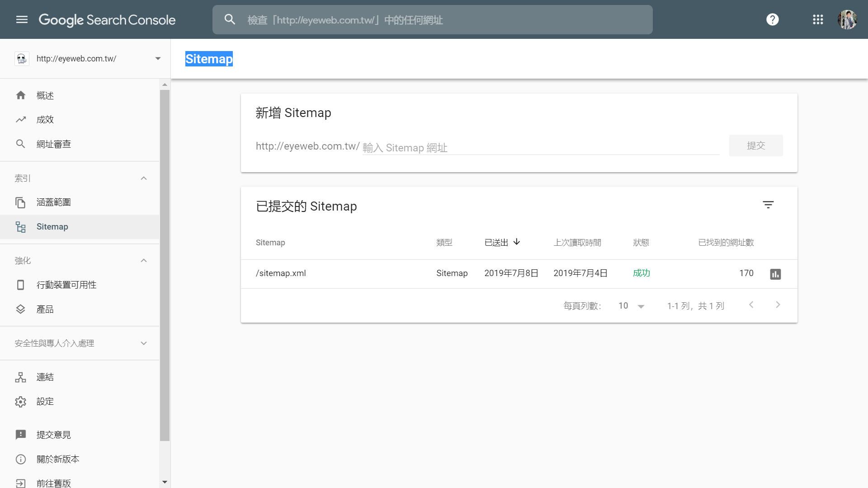Viewport: 868px width, 488px height.
Task: Open 提交意見 feedback
Action: (80, 435)
